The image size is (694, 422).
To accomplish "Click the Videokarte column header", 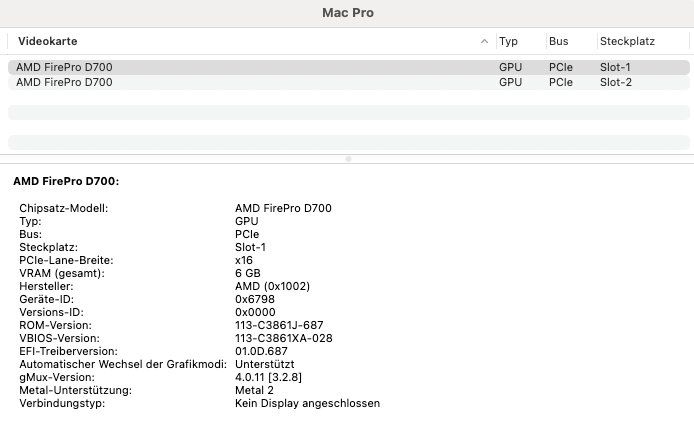I will tap(48, 41).
